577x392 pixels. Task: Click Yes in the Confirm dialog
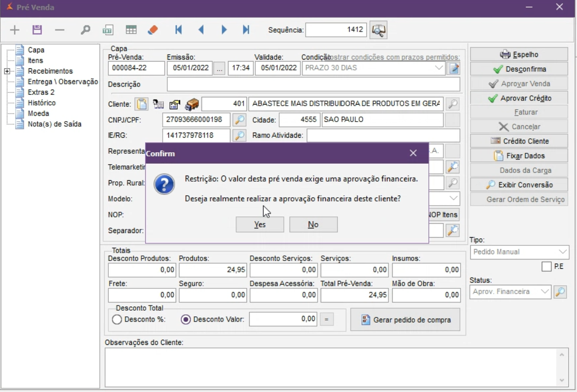(x=259, y=225)
